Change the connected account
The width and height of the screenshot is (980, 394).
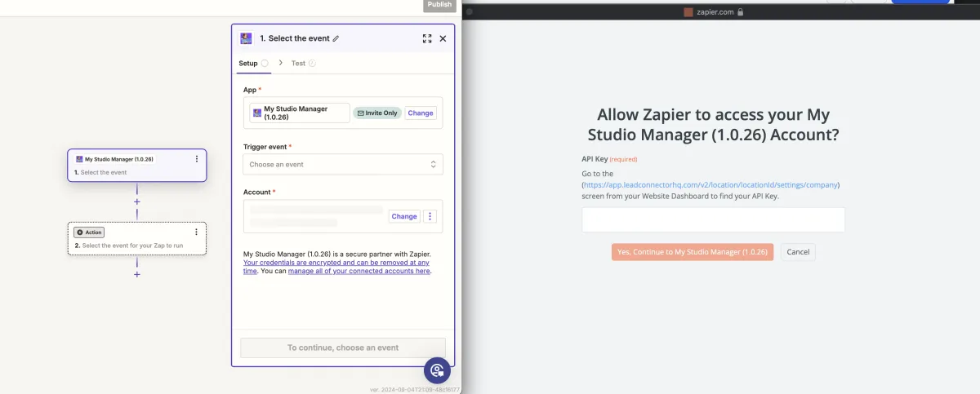click(x=404, y=216)
